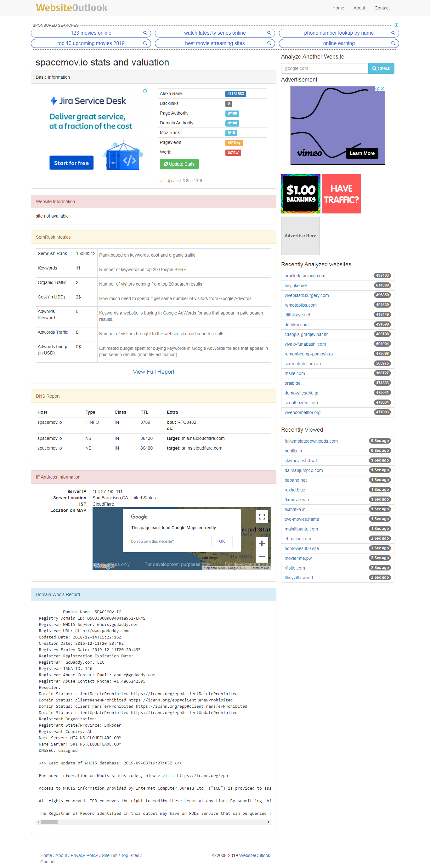Click the Check button

(x=381, y=68)
